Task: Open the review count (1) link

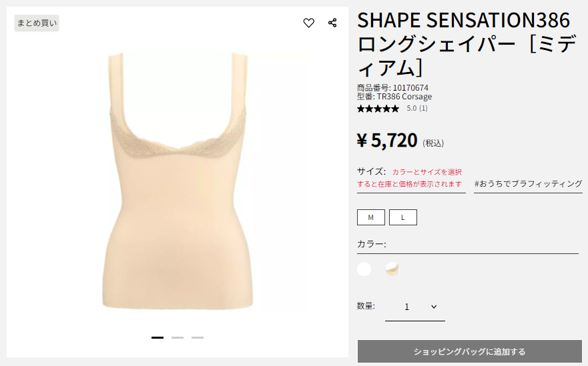Action: tap(423, 108)
